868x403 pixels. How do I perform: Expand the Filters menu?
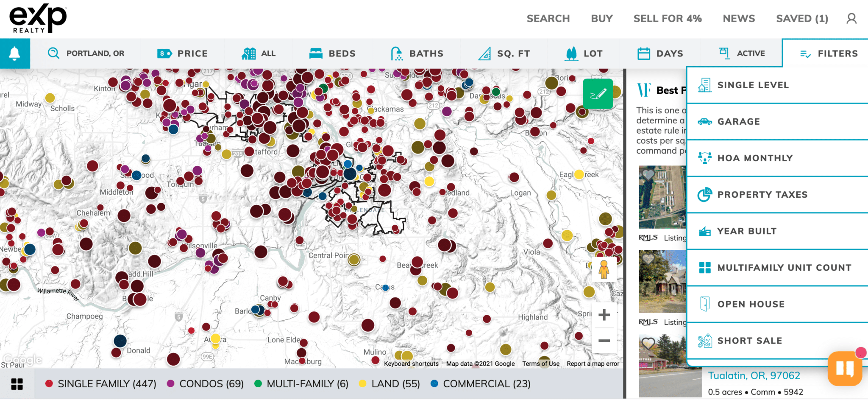tap(829, 53)
